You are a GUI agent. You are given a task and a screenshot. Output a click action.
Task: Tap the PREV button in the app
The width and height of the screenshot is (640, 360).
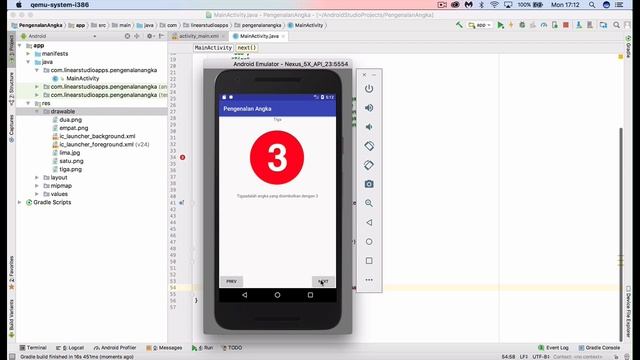point(231,281)
